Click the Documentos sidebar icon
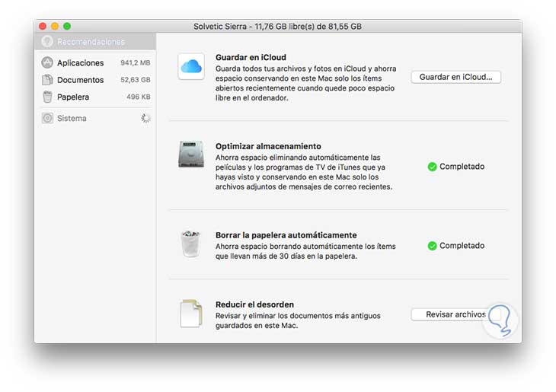Screen dimensions: 556x392 (x=47, y=80)
